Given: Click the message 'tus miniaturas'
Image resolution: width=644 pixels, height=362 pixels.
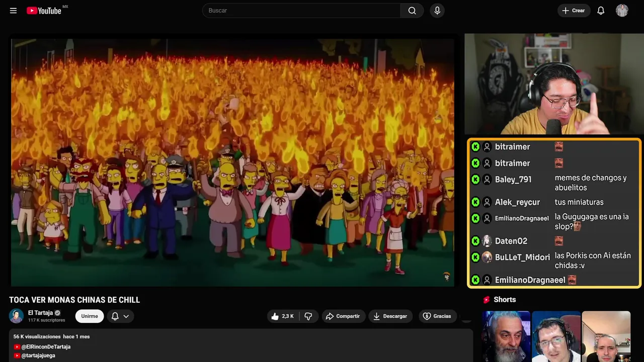Looking at the screenshot, I should [579, 202].
